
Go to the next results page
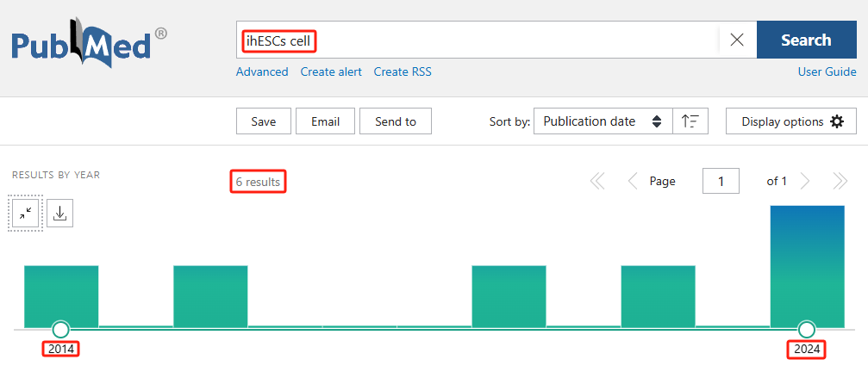tap(805, 182)
